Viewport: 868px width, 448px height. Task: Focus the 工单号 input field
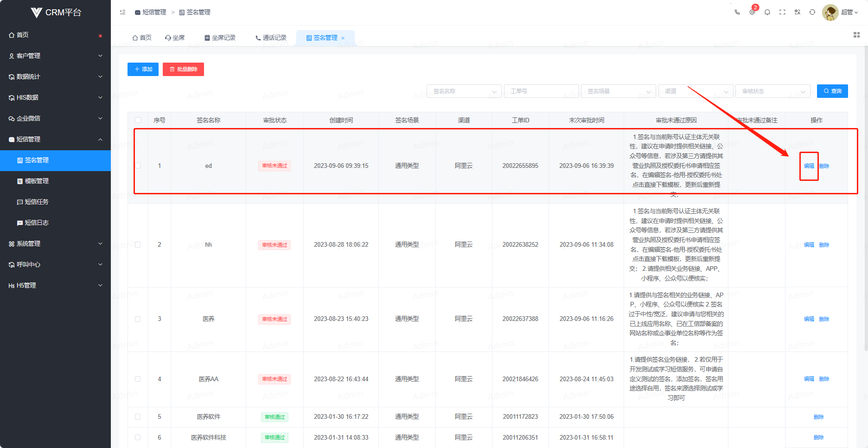pyautogui.click(x=542, y=91)
